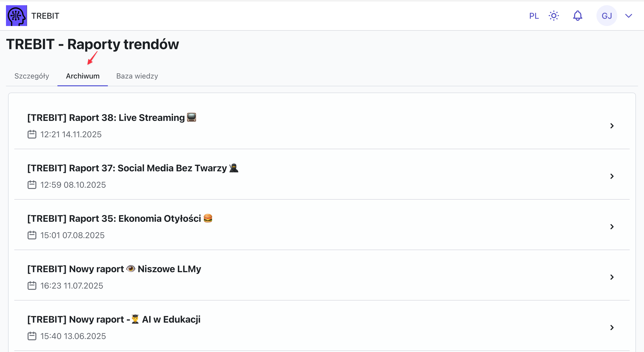Click the GJ user avatar
This screenshot has width=644, height=352.
607,16
